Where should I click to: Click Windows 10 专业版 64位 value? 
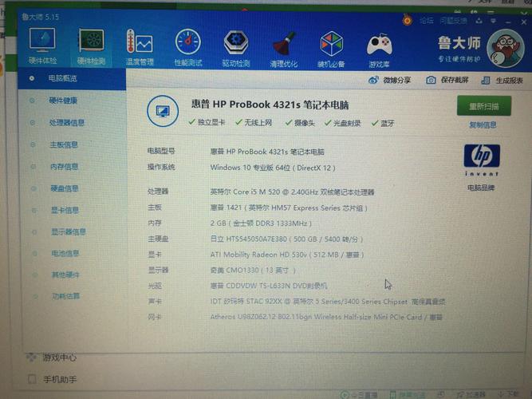click(273, 168)
